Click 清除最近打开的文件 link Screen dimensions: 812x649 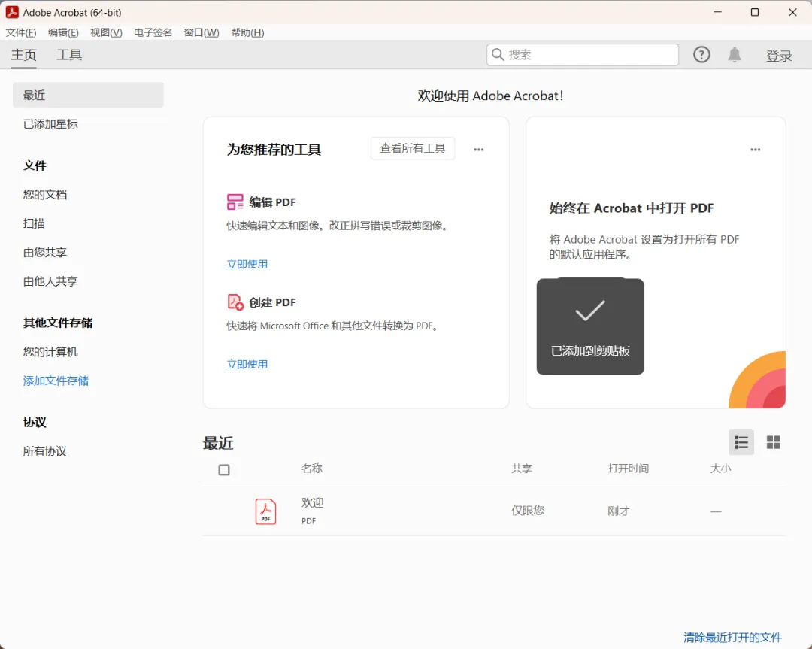[x=732, y=637]
